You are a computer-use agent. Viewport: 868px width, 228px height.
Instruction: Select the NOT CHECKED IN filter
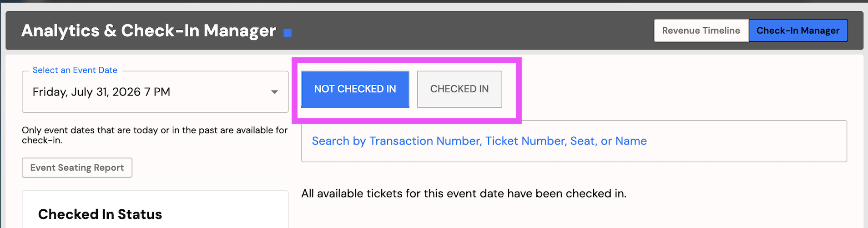(355, 89)
